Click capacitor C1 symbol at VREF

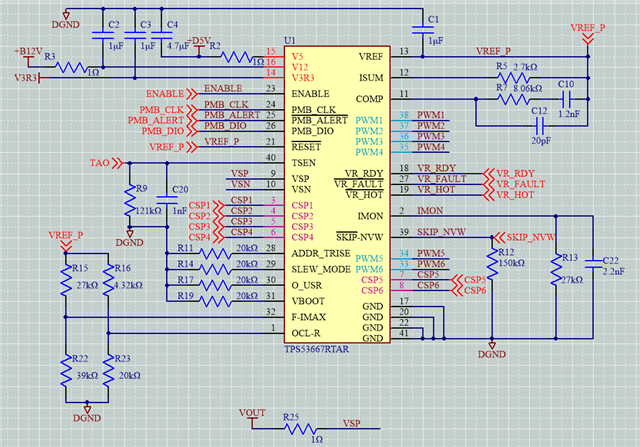[x=422, y=30]
